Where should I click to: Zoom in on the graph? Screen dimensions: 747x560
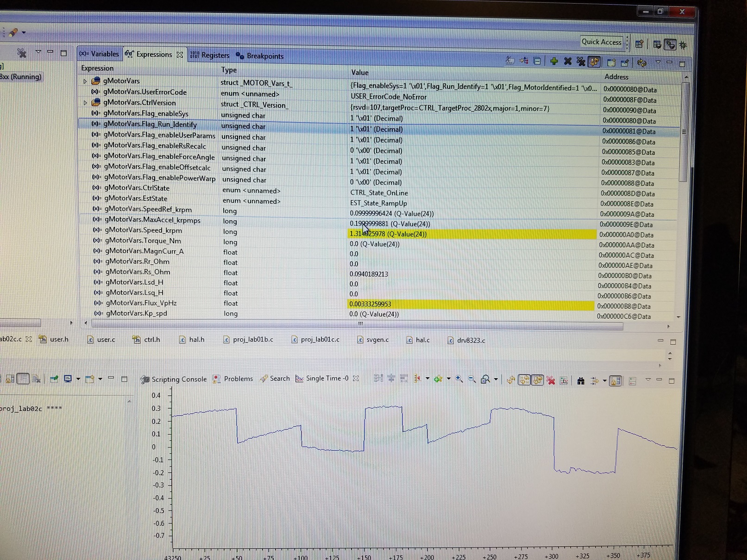pyautogui.click(x=459, y=379)
